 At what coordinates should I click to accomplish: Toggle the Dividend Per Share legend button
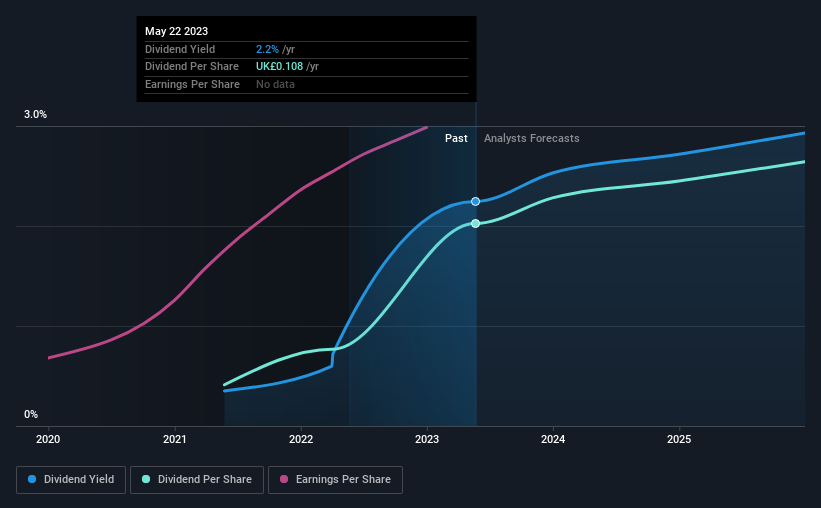(x=197, y=480)
